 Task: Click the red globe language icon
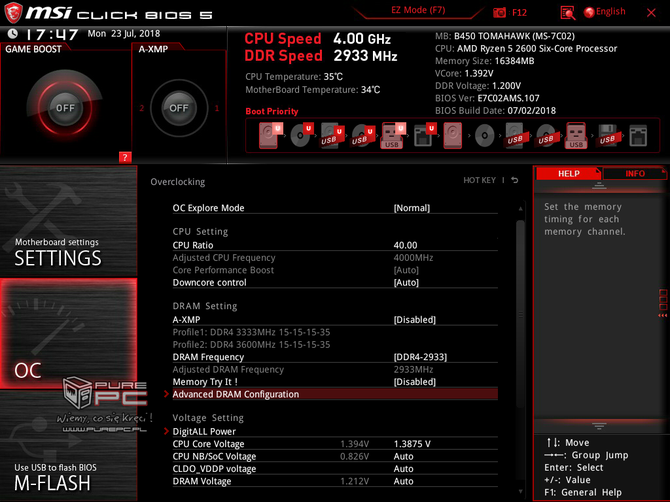coord(589,12)
